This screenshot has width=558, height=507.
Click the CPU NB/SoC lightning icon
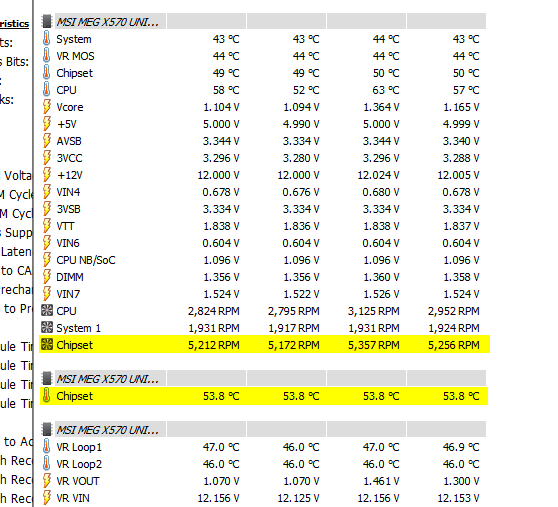pos(47,260)
